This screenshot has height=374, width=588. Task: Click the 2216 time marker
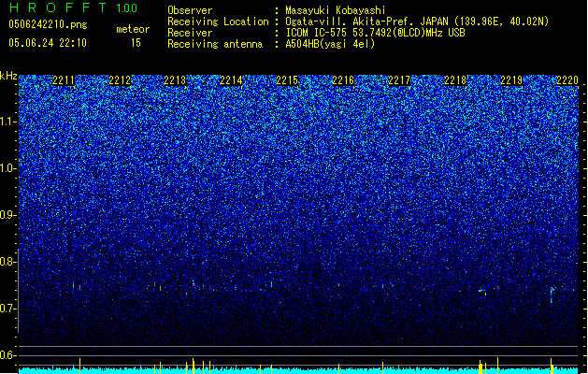click(343, 80)
